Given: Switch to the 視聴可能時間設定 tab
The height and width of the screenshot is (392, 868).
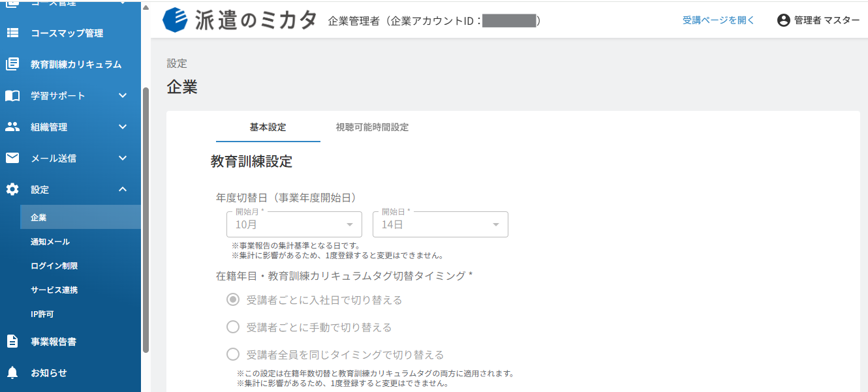Looking at the screenshot, I should click(x=372, y=127).
